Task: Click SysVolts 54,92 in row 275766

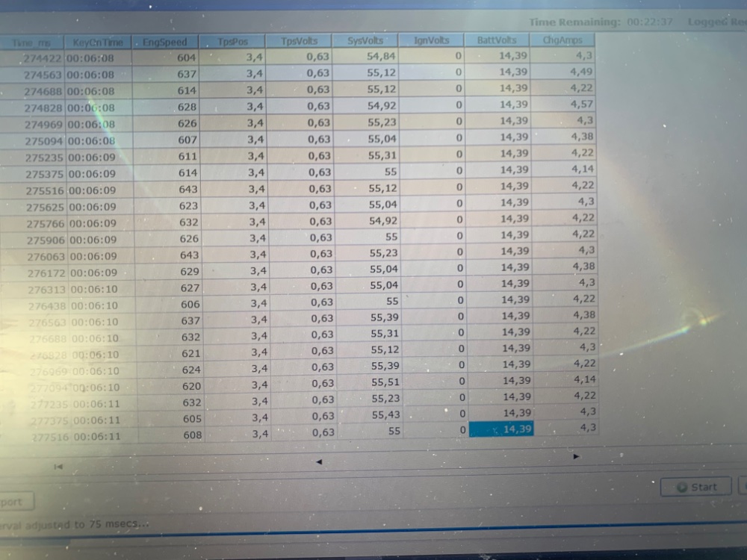Action: [368, 220]
